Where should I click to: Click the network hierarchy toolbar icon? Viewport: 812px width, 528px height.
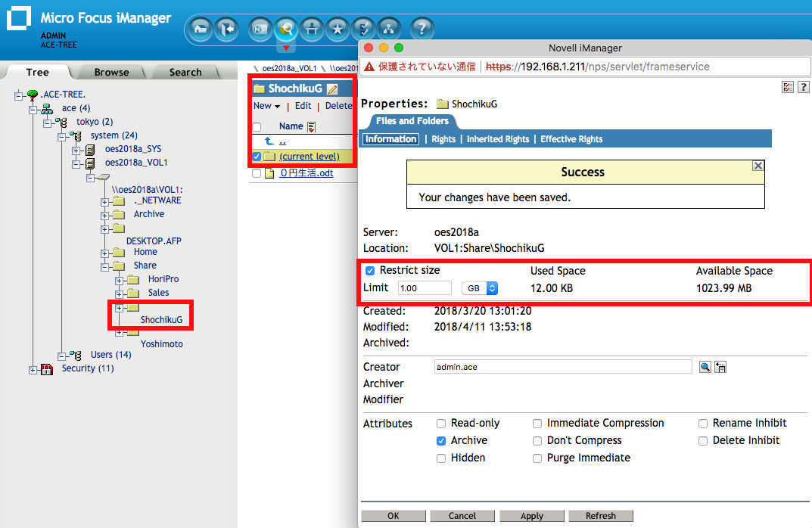point(388,29)
